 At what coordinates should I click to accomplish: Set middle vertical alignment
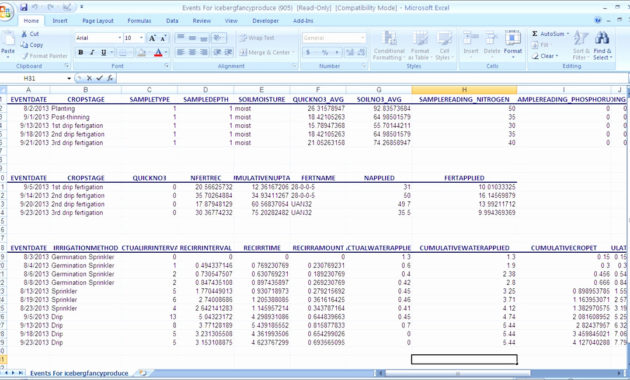192,38
